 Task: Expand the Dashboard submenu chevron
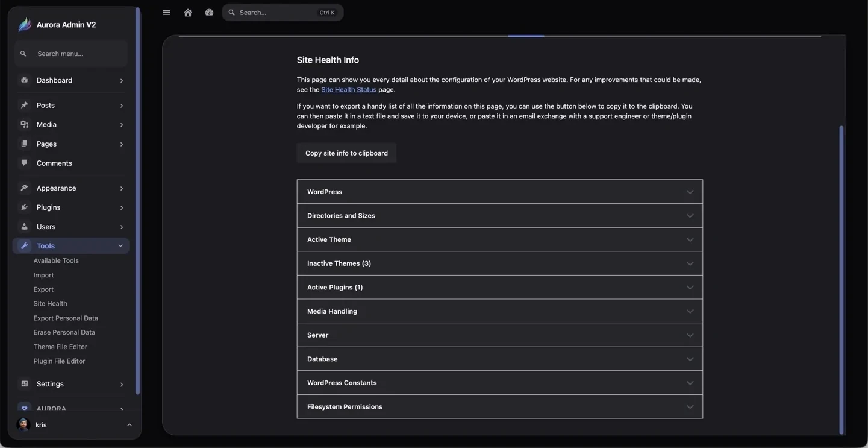pyautogui.click(x=121, y=81)
